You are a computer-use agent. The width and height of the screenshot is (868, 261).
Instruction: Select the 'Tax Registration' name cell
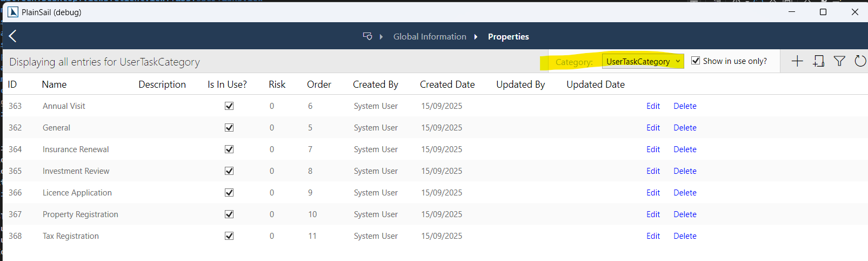pyautogui.click(x=71, y=236)
